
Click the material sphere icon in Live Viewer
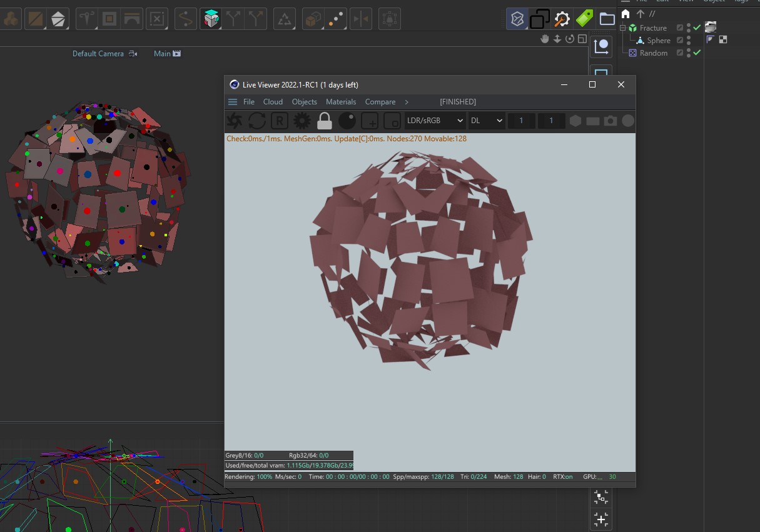point(347,121)
